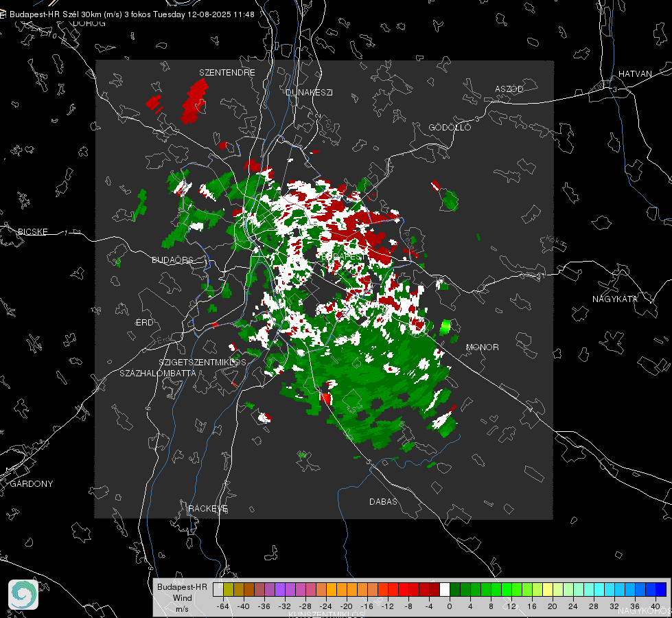This screenshot has width=672, height=618.
Task: Click the SZÁZHALOMBATTA map label
Action: [x=158, y=373]
